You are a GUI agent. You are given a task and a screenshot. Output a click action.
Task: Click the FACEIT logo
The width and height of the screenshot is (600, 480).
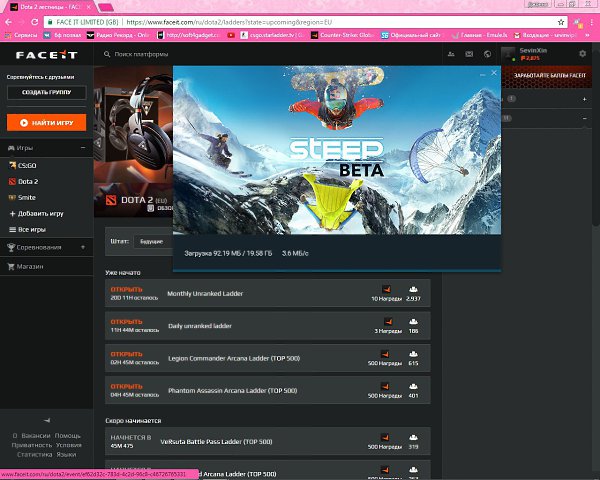coord(47,55)
